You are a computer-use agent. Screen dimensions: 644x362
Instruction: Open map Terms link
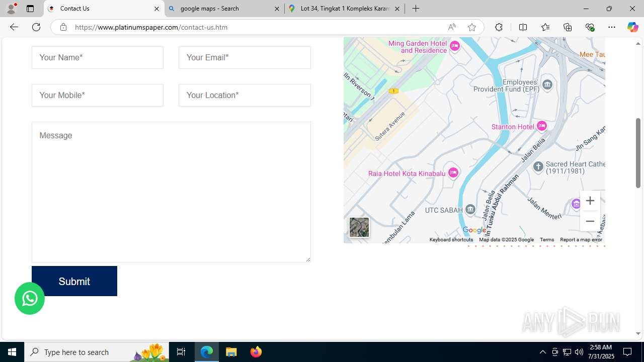(547, 240)
